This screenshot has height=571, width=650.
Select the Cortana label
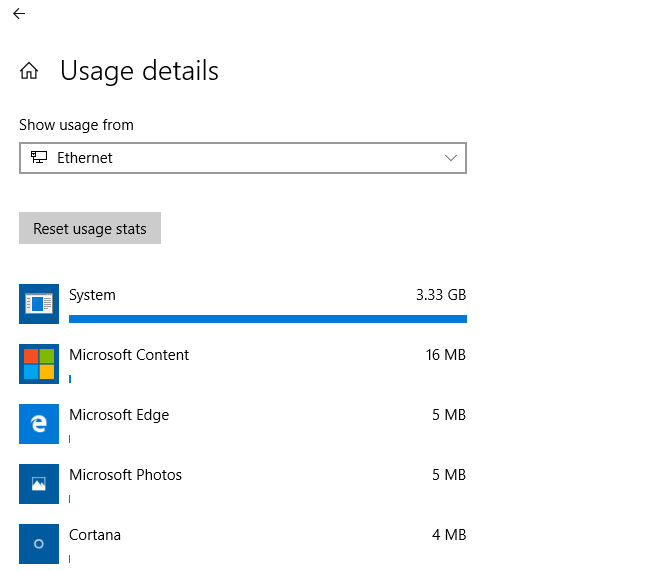click(x=95, y=535)
